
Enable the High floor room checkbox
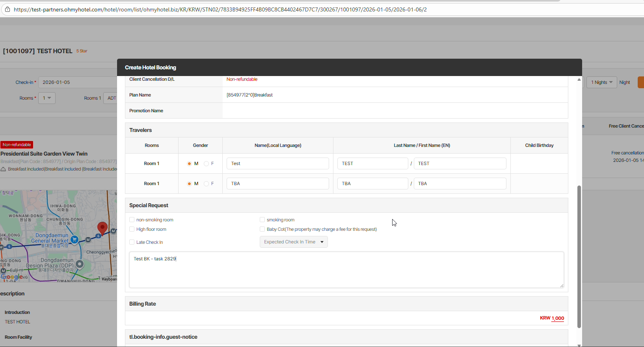point(132,229)
